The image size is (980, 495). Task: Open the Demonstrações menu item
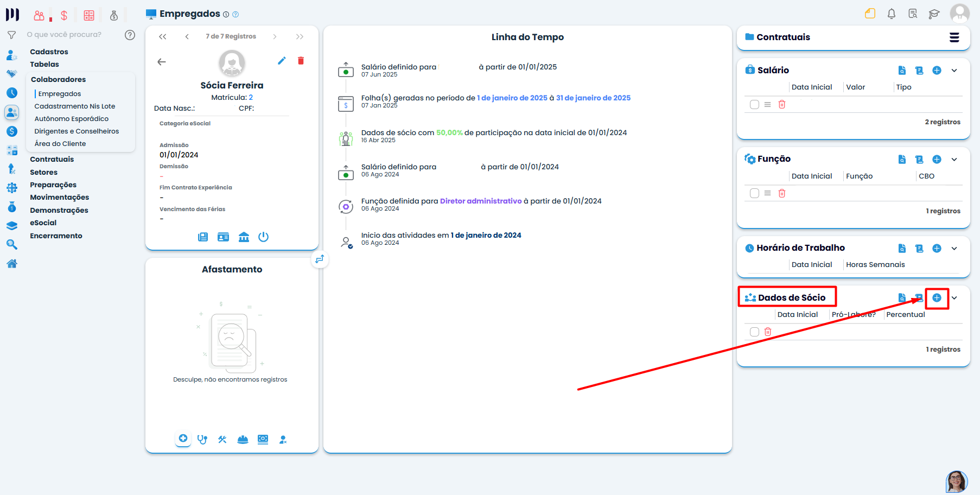point(59,210)
